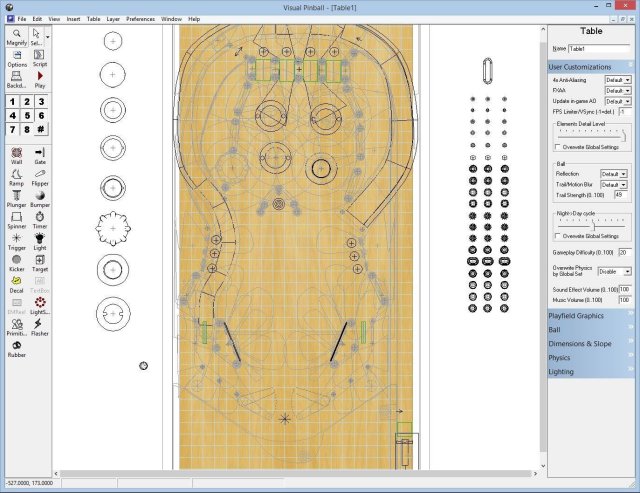This screenshot has width=640, height=493.
Task: Open the FXAA dropdown
Action: 618,90
